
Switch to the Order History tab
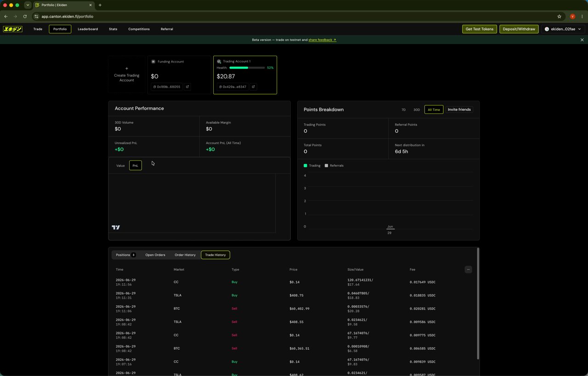[185, 255]
